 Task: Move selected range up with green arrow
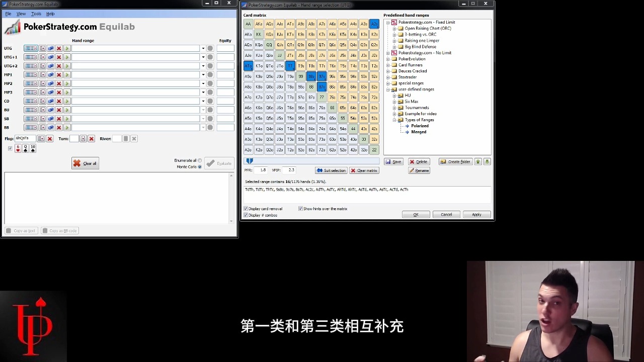coord(478,162)
